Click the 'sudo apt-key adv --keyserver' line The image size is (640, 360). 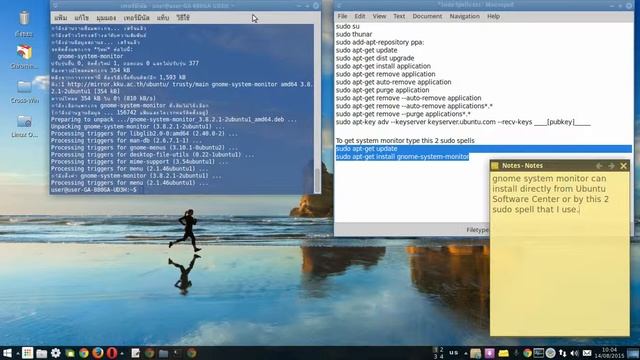(463, 122)
